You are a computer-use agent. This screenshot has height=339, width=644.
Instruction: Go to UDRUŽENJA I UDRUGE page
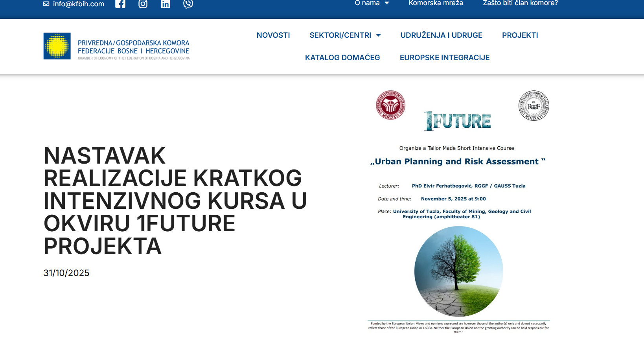click(441, 35)
